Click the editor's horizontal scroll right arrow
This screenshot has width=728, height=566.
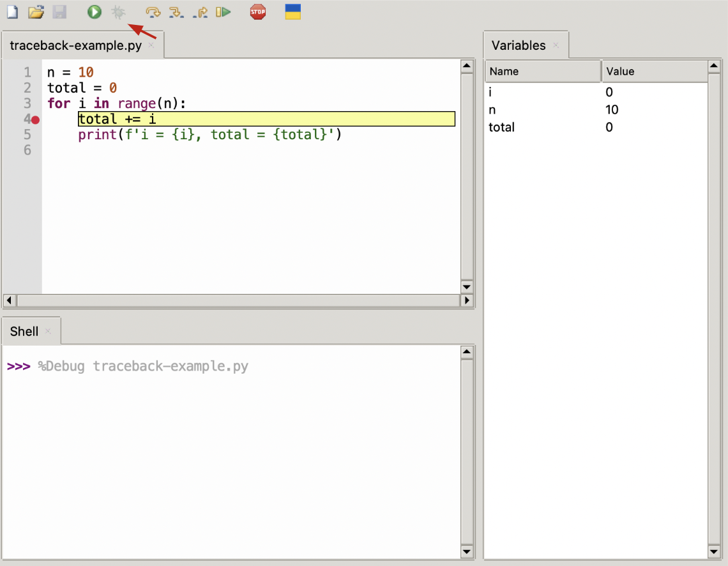click(467, 300)
